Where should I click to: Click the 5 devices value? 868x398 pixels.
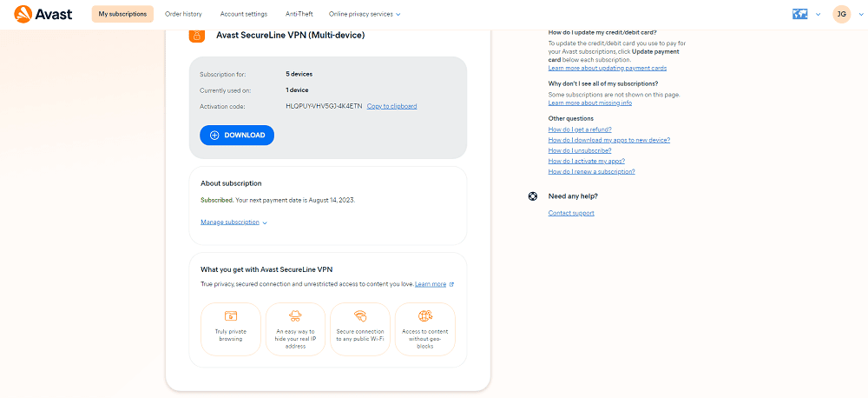coord(299,74)
